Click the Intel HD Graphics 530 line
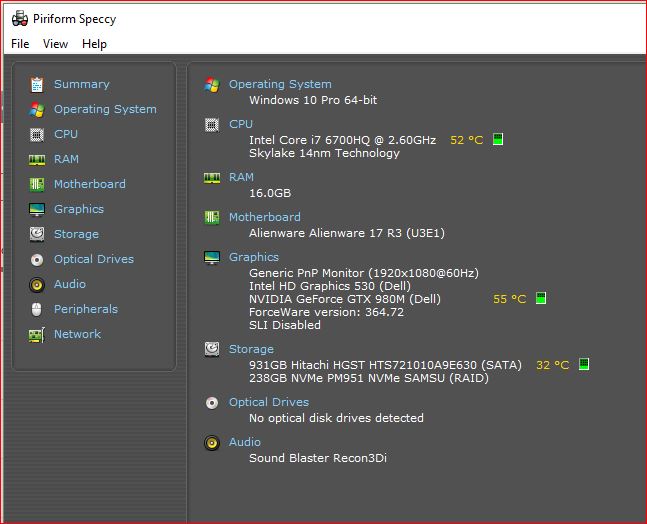This screenshot has width=647, height=524. pos(330,286)
